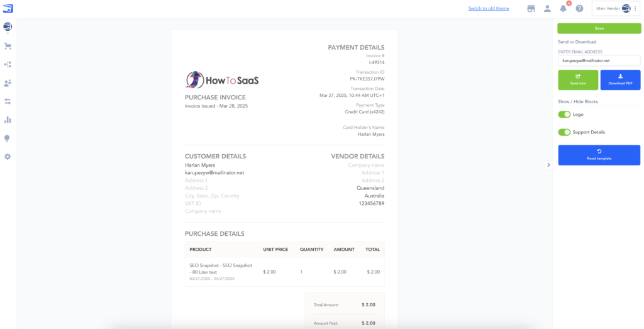Expand the vendor logo dropdown in sidebar
The width and height of the screenshot is (644, 329).
8,27
